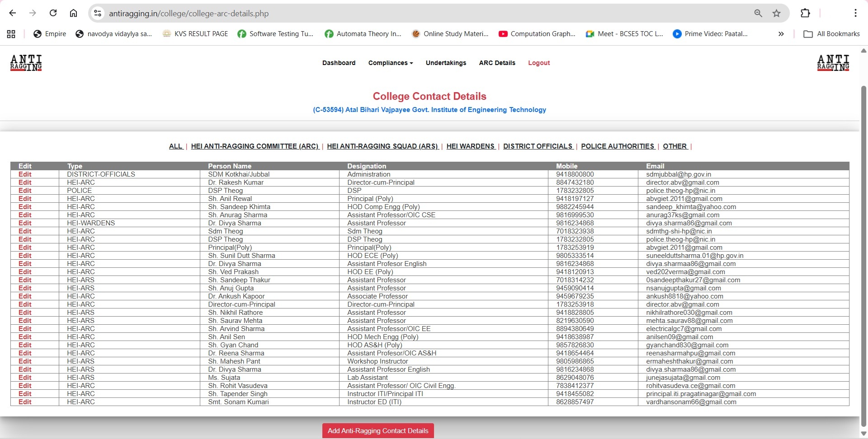Show more hidden bookmarks chevron
The height and width of the screenshot is (439, 868).
point(781,34)
